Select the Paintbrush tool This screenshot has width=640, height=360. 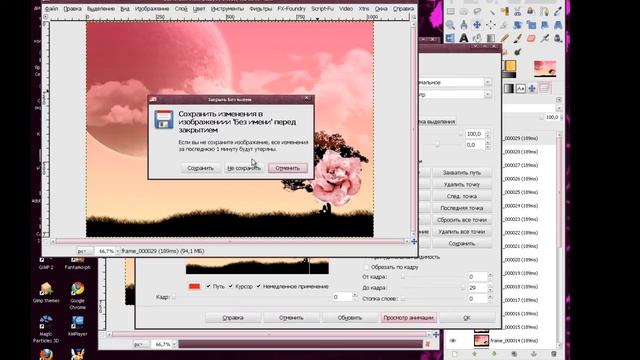pos(518,38)
